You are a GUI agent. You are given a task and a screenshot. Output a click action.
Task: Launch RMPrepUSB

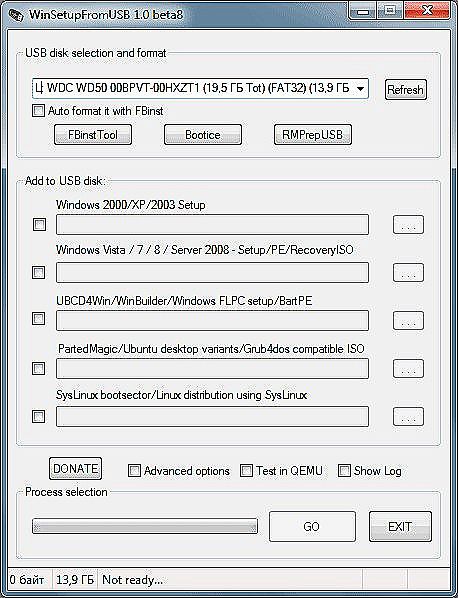(312, 135)
